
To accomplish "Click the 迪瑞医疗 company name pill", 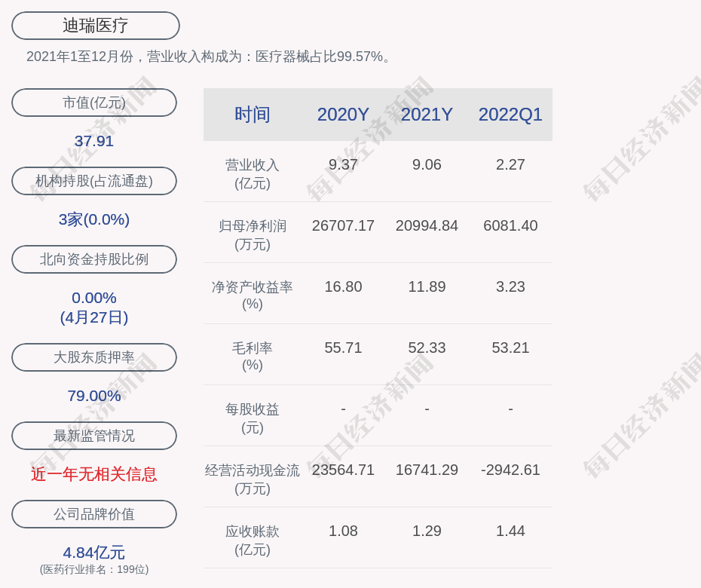I will point(96,26).
